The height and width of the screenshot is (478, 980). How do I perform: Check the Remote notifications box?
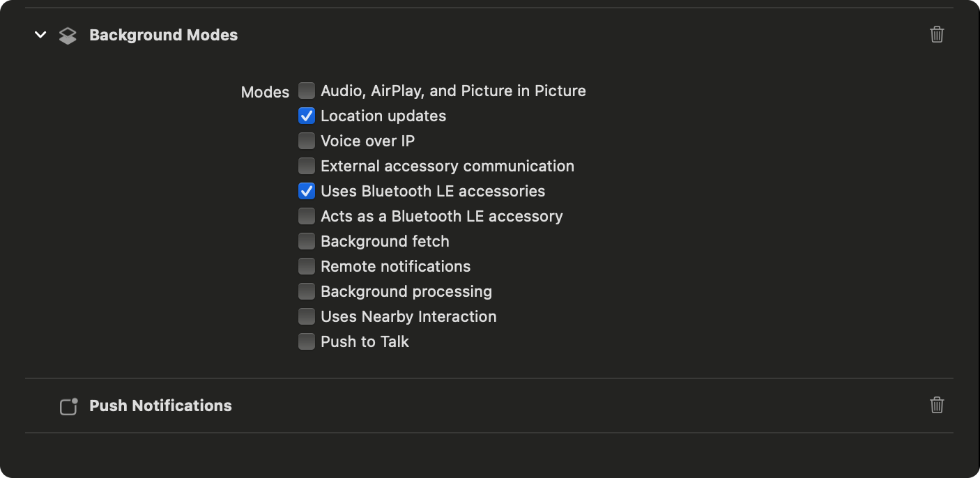(x=307, y=266)
